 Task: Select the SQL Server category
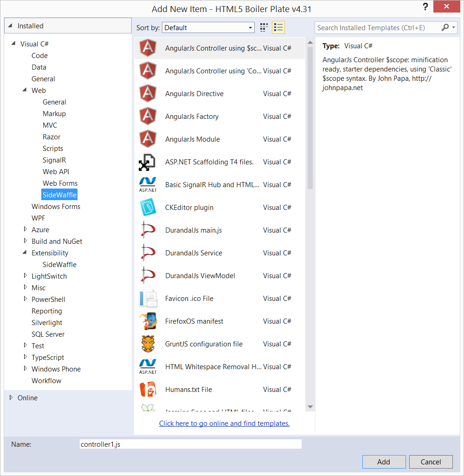(x=48, y=334)
